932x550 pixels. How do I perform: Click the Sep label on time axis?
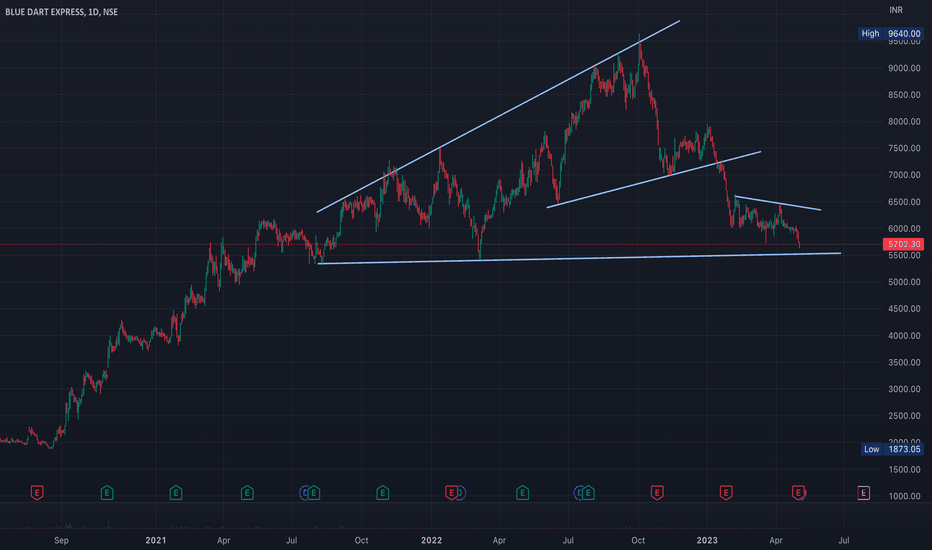[x=61, y=540]
